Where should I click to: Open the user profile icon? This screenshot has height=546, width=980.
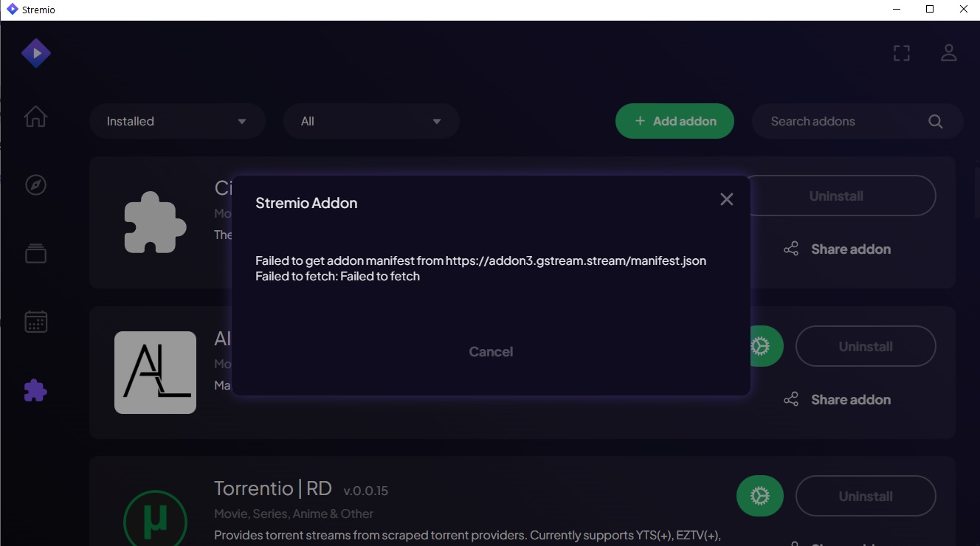948,53
